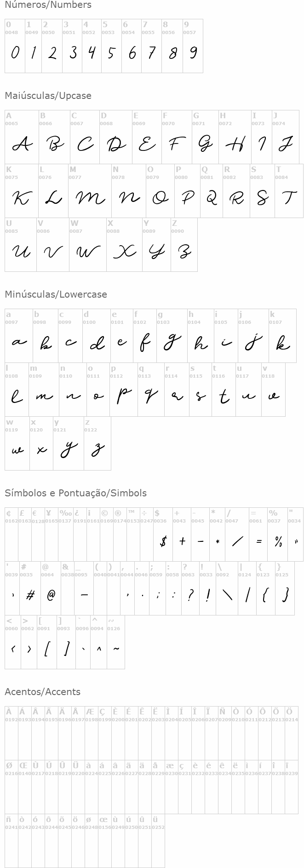Select the number 7 glyph preview
The image size is (304, 868).
(151, 53)
